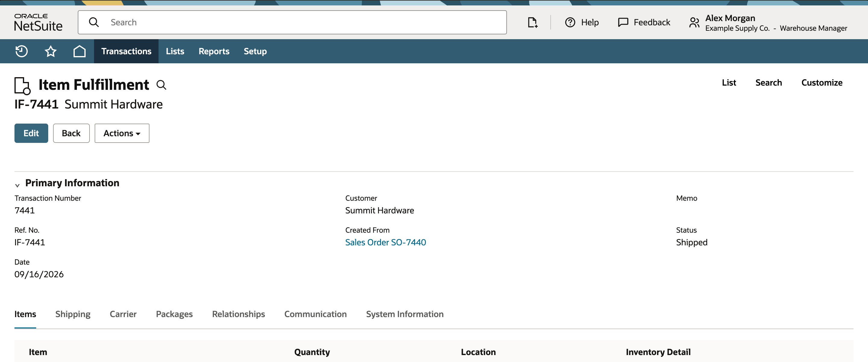868x362 pixels.
Task: Click the Help question mark icon
Action: [570, 22]
